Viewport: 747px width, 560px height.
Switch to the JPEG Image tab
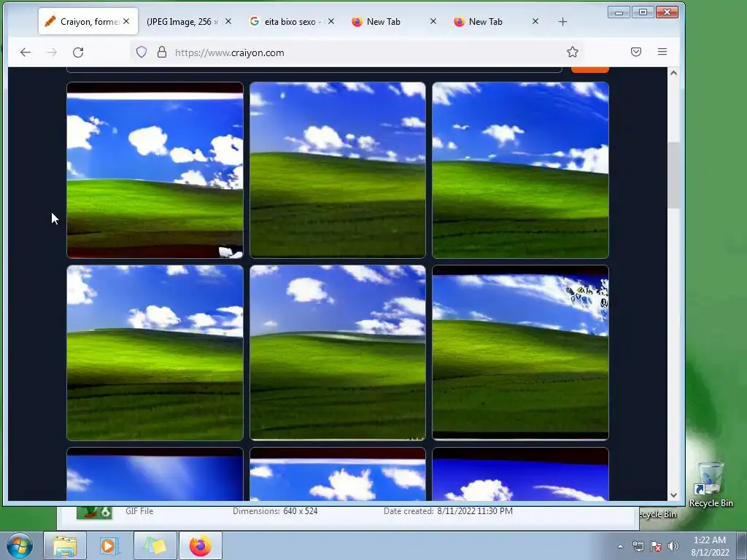coord(181,21)
